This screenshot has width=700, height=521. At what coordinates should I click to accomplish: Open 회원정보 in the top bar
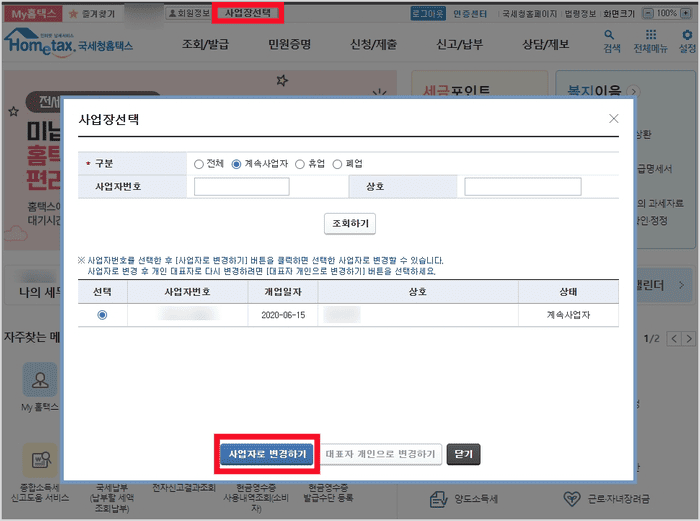click(x=189, y=13)
